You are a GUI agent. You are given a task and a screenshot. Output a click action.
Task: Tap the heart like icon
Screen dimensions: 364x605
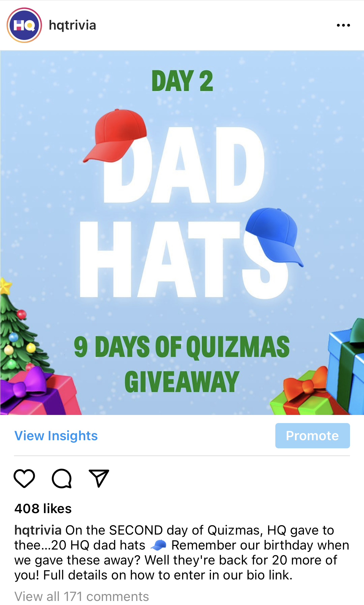(x=24, y=478)
